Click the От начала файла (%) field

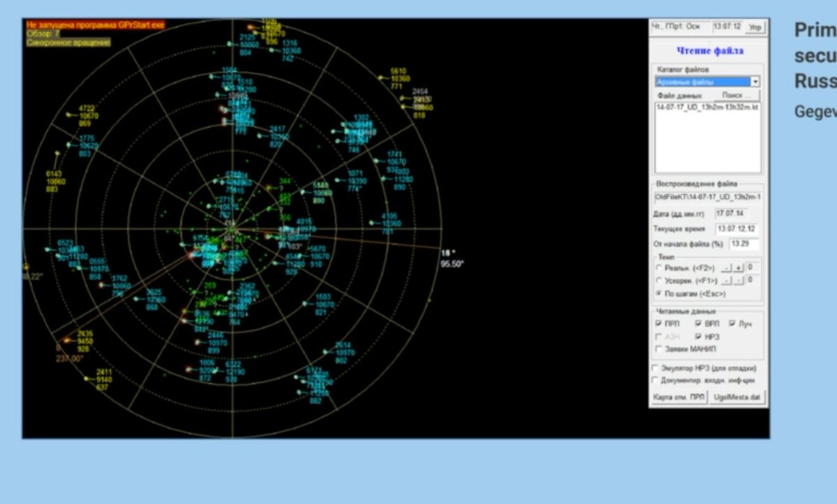(x=743, y=244)
